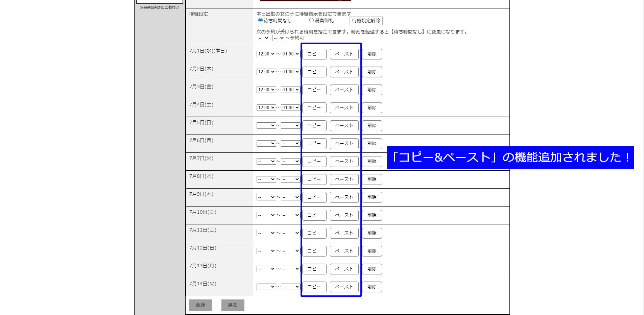Open the 7月11日 end time dropdown

point(290,233)
